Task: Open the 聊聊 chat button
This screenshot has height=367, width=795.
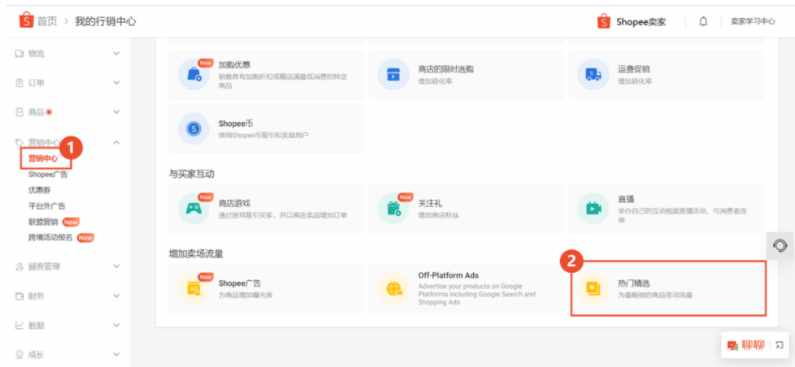Action: point(753,345)
